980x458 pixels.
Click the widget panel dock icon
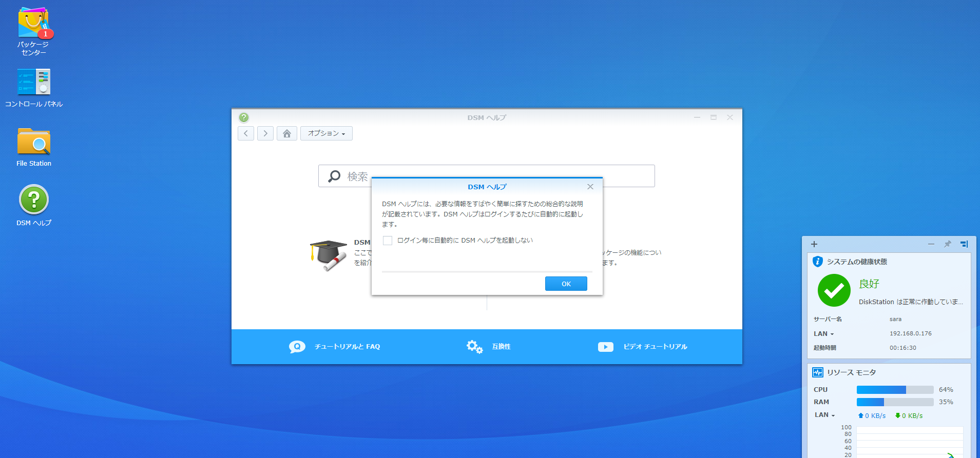[x=964, y=244]
